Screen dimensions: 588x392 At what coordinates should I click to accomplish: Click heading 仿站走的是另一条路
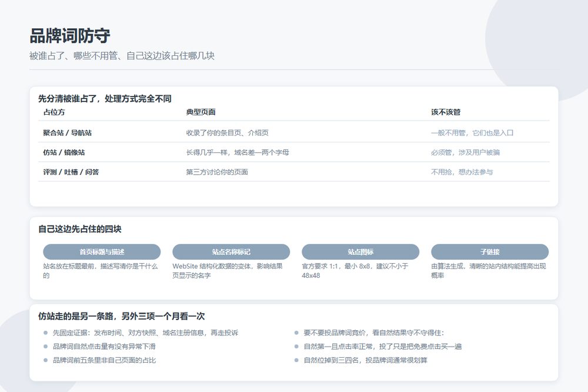click(x=122, y=316)
